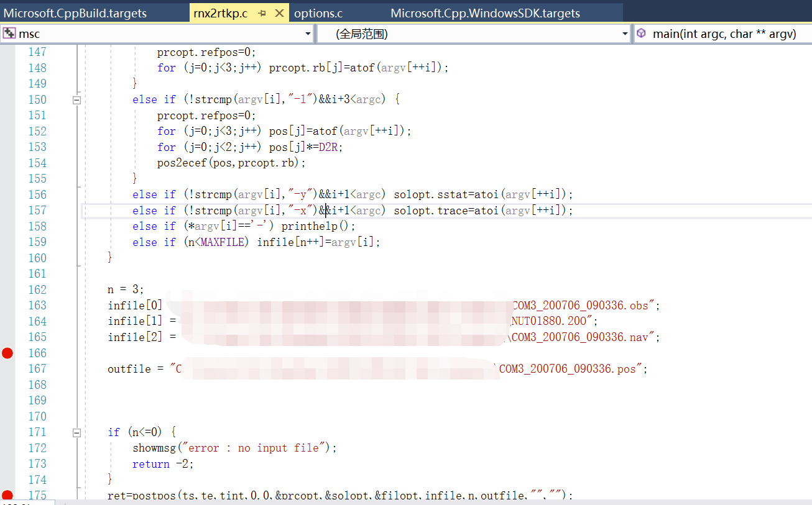Click the 'COM3_200706_090336.pos' string
Viewport: 812px width, 505px height.
[570, 369]
